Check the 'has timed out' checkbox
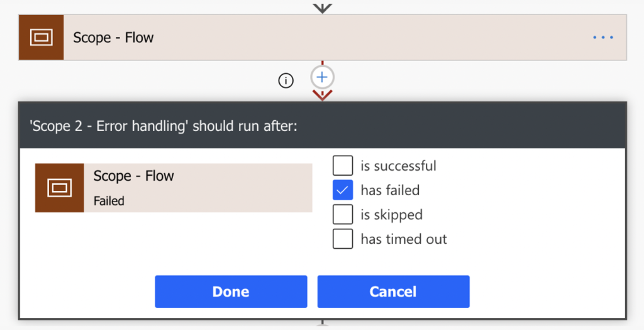 click(x=343, y=239)
